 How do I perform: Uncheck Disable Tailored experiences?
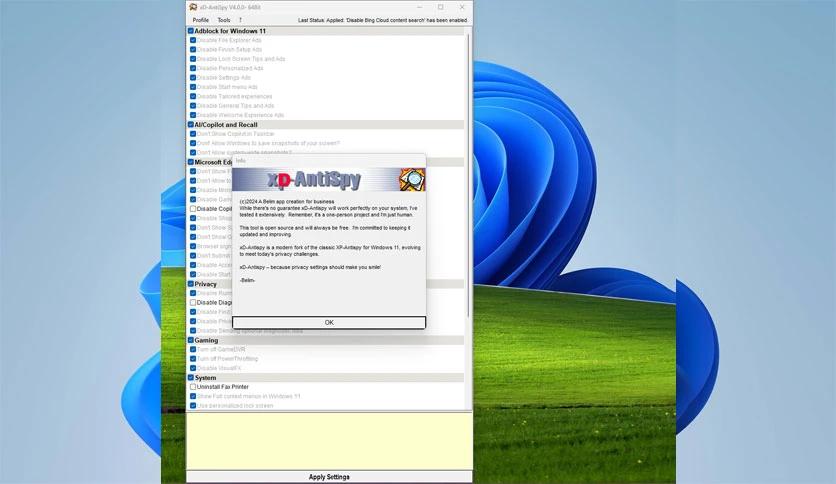coord(193,96)
